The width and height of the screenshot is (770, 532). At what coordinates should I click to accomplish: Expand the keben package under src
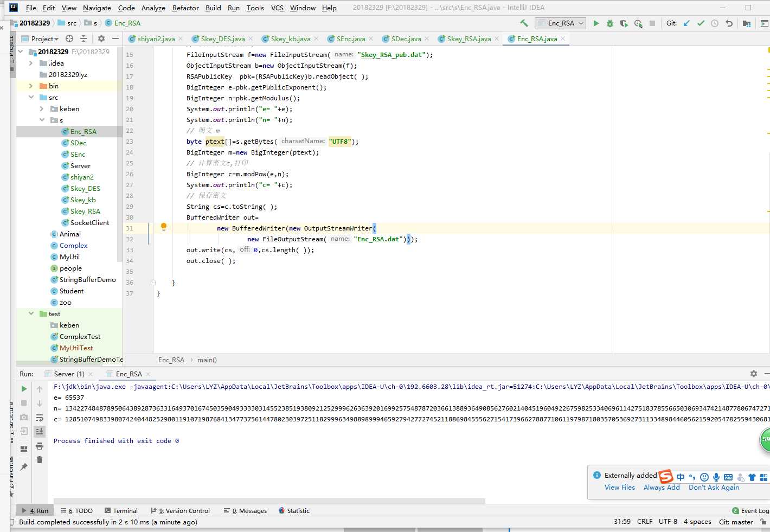click(42, 108)
